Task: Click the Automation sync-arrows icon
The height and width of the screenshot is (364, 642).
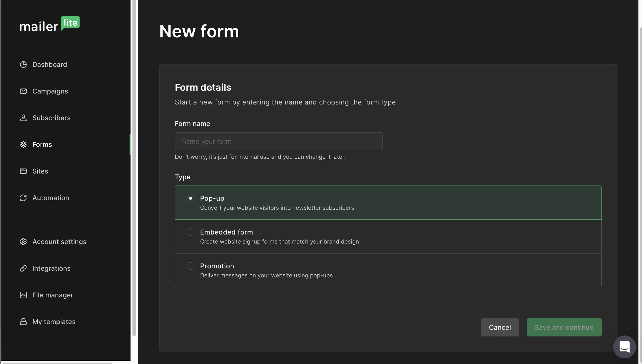Action: click(23, 198)
